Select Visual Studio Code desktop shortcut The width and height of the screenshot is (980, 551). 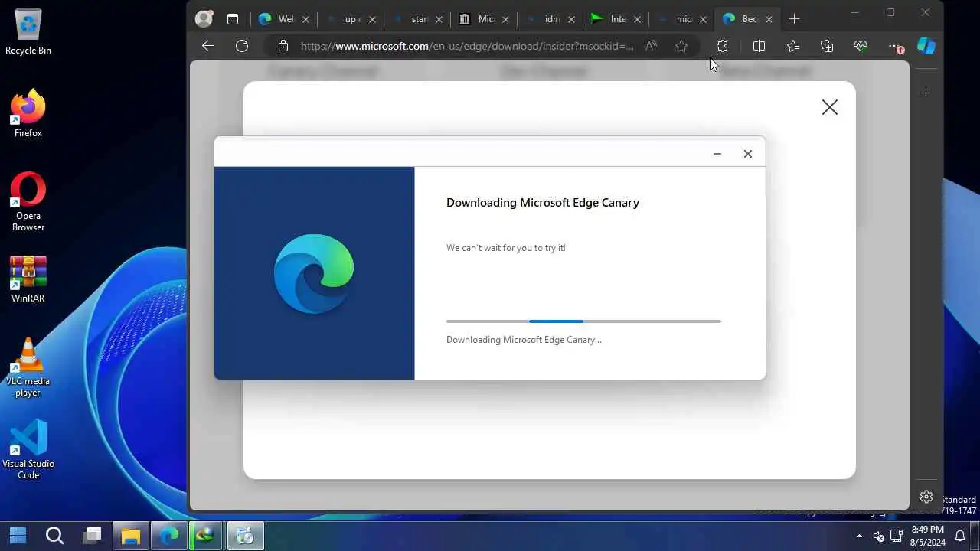click(x=28, y=451)
